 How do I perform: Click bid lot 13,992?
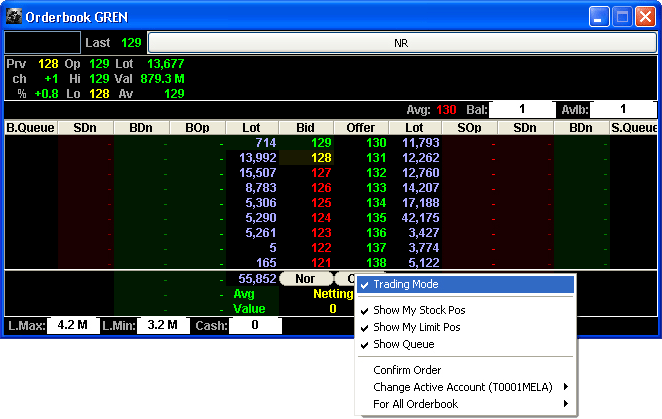258,158
